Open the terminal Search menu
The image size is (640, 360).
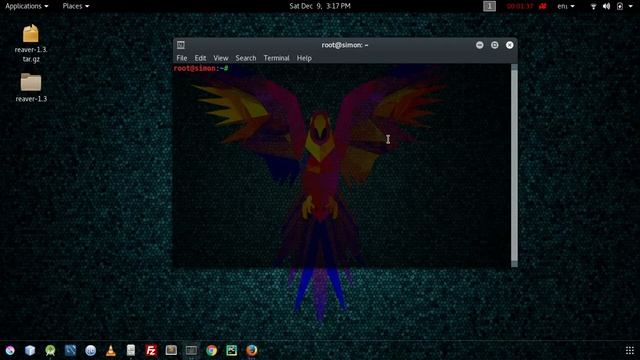tap(246, 58)
